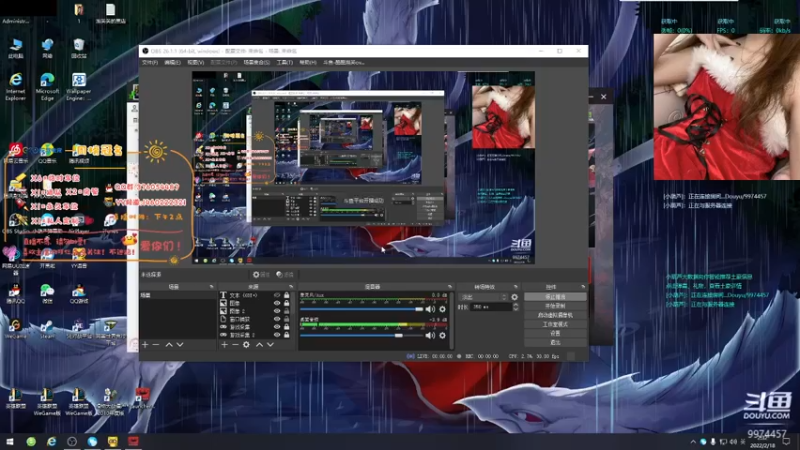
Task: Show hidden system tray icons chevron
Action: point(693,442)
